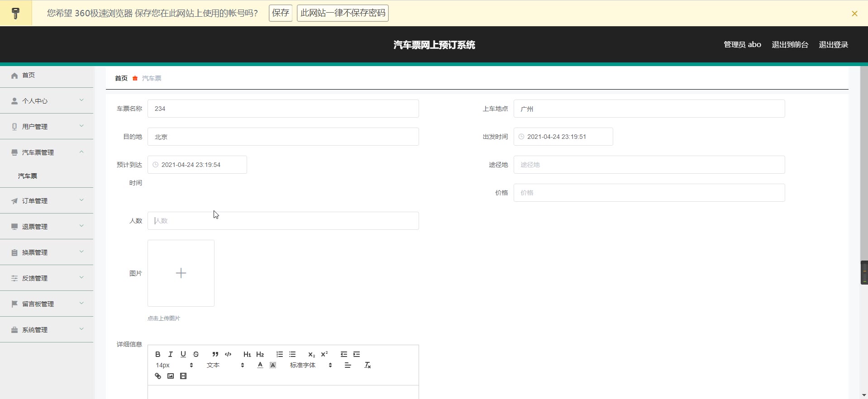Screen dimensions: 868x399
Task: Open the text background color picker
Action: click(x=273, y=365)
